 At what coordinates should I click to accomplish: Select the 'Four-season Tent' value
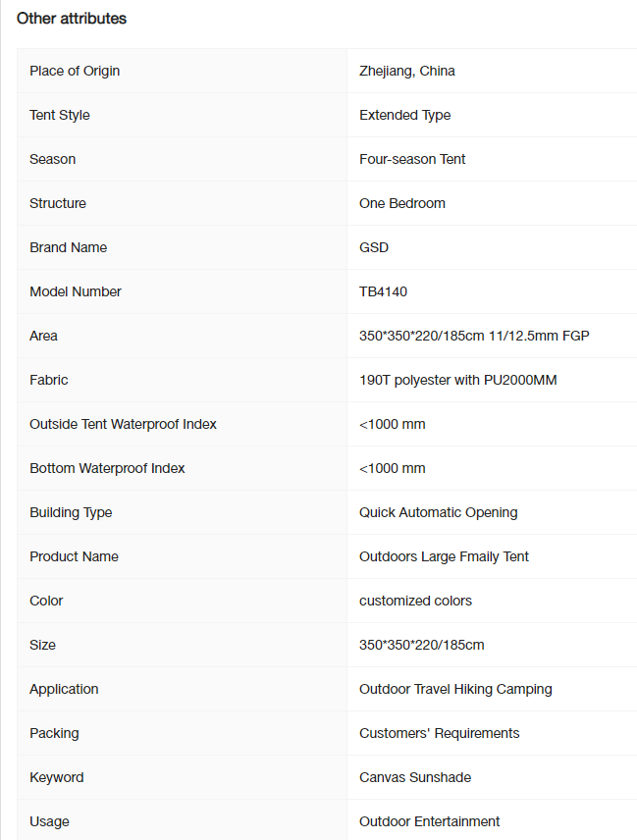pos(412,159)
